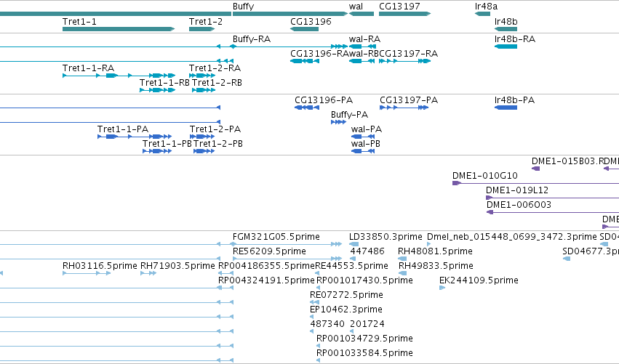Click the RP004324191.5prime label
The height and width of the screenshot is (364, 619).
[266, 280]
